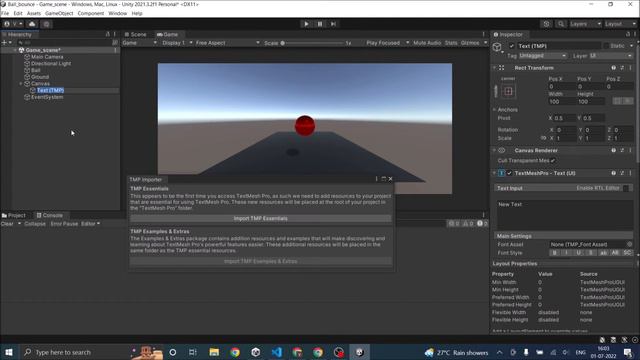Viewport: 640px width, 360px height.
Task: Click Import TMP Examples & Extras button
Action: (260, 261)
